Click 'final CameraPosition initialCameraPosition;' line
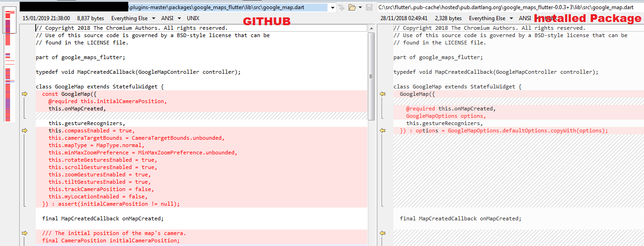The image size is (644, 246). (111, 241)
